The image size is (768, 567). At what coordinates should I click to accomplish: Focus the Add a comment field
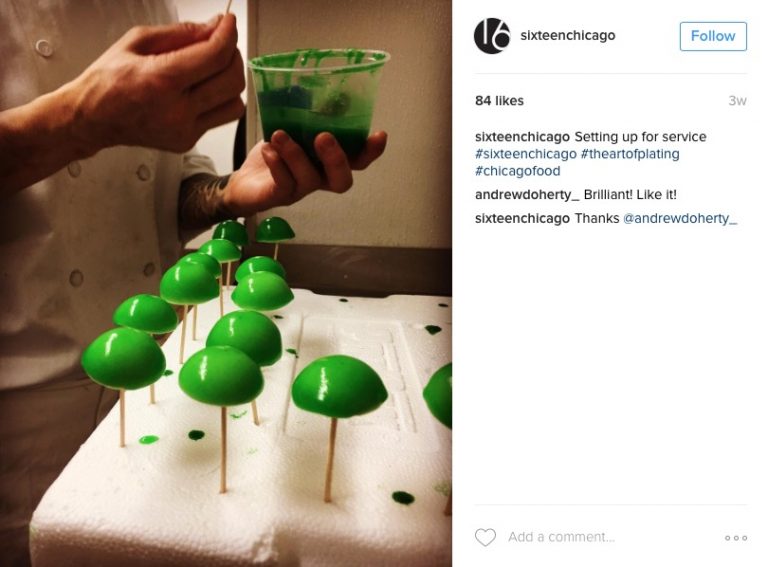pos(600,537)
